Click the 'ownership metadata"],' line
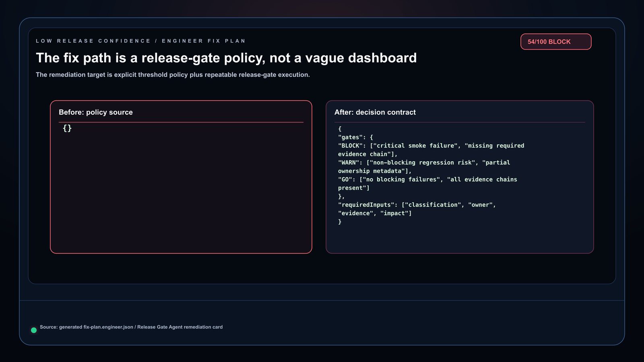 [x=375, y=171]
